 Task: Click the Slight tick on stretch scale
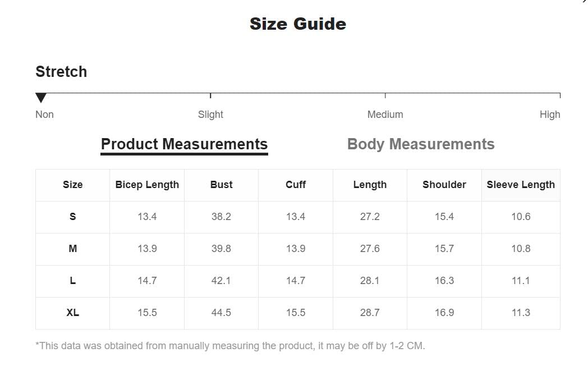click(210, 95)
